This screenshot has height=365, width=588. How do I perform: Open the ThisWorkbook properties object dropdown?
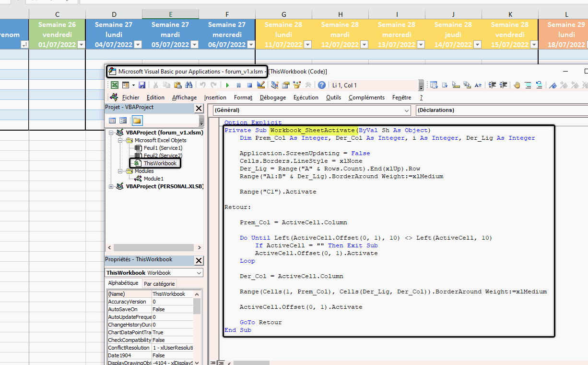pos(200,273)
